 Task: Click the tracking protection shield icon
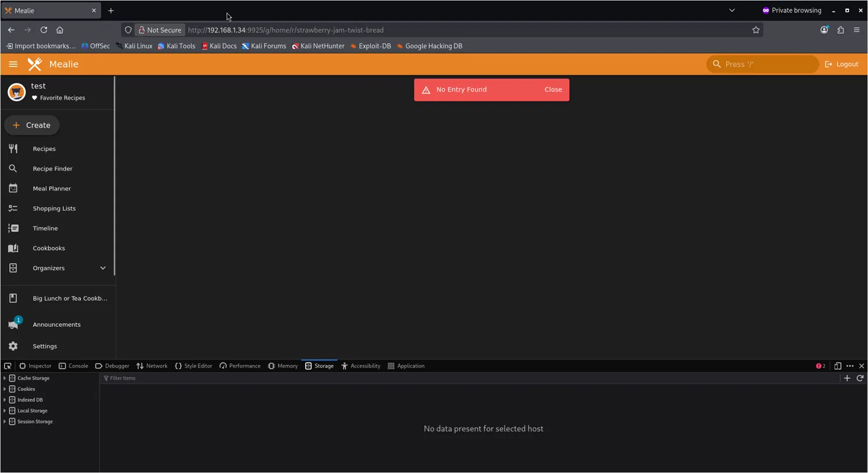click(x=128, y=30)
